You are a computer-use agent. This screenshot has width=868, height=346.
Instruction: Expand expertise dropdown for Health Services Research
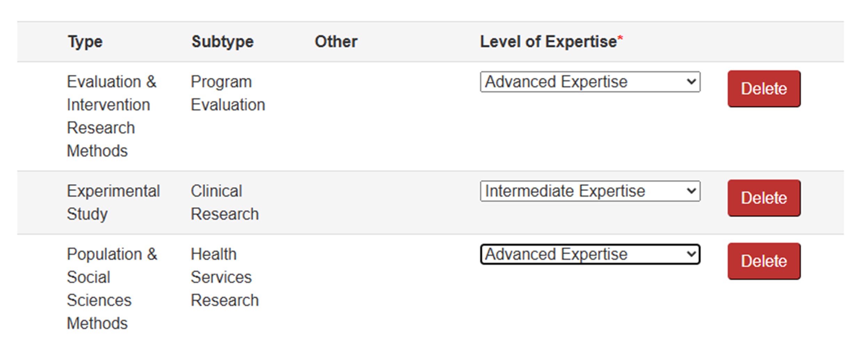(x=590, y=254)
